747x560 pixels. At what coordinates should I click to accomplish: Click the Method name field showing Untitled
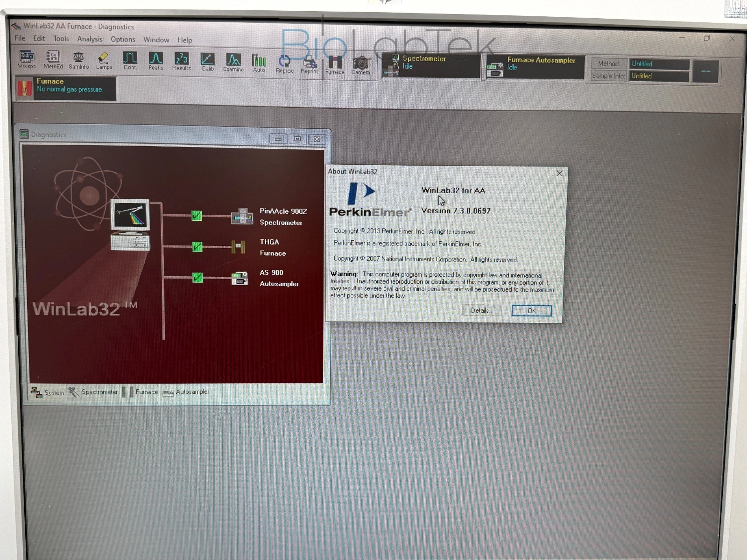coord(658,64)
